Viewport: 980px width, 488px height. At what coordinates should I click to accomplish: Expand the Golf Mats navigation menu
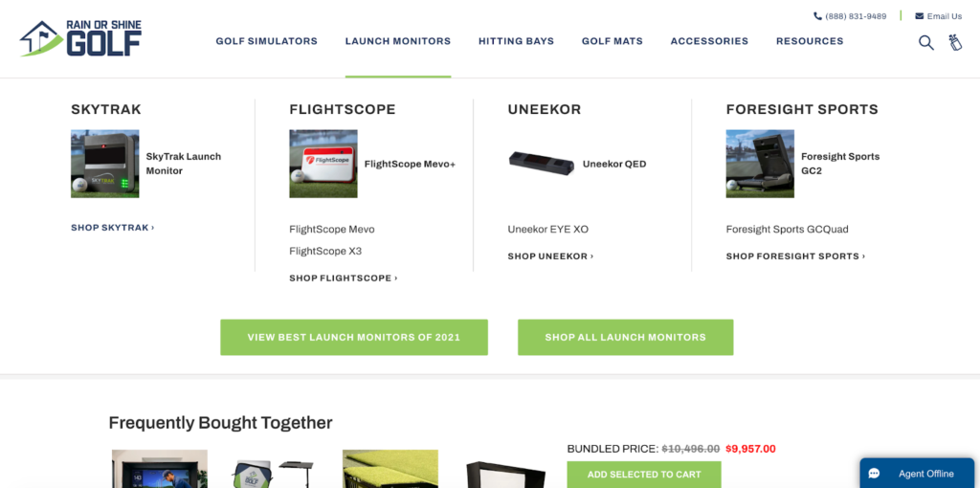(612, 41)
